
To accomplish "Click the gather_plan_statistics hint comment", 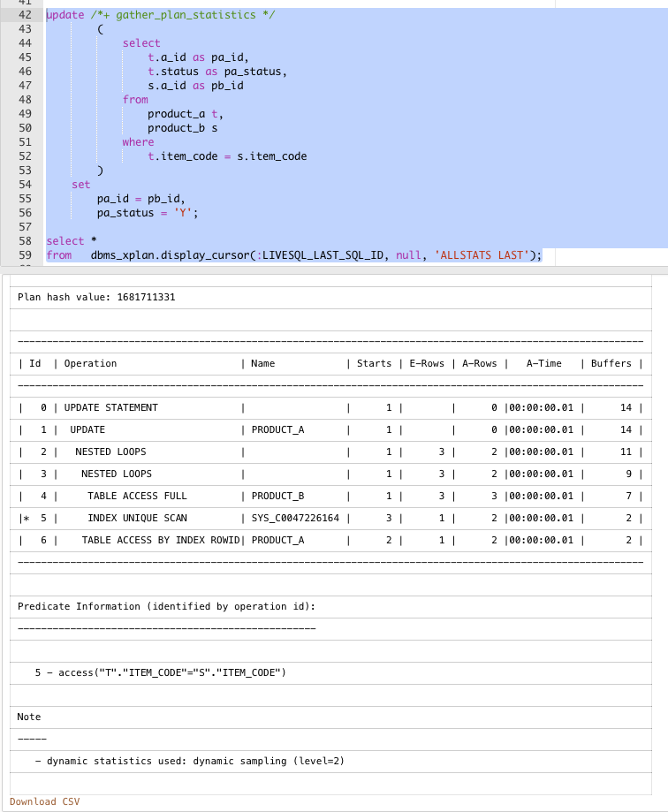I will (183, 14).
